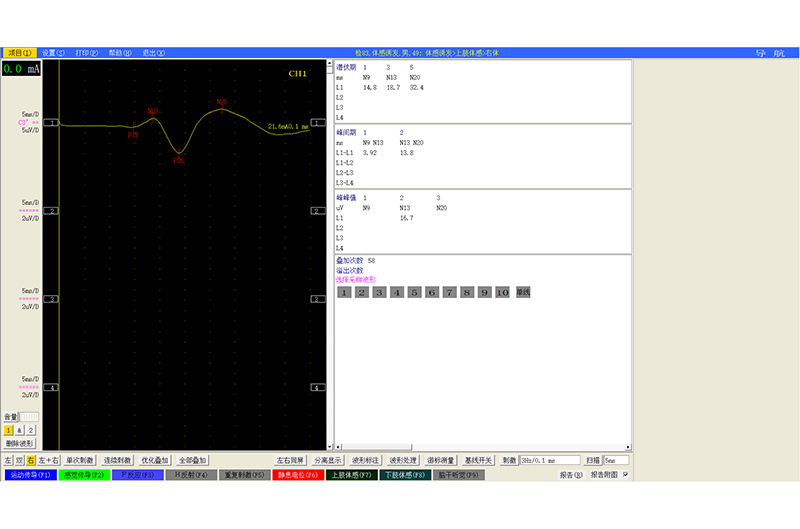
Task: Open the 项目 menu
Action: (x=21, y=52)
